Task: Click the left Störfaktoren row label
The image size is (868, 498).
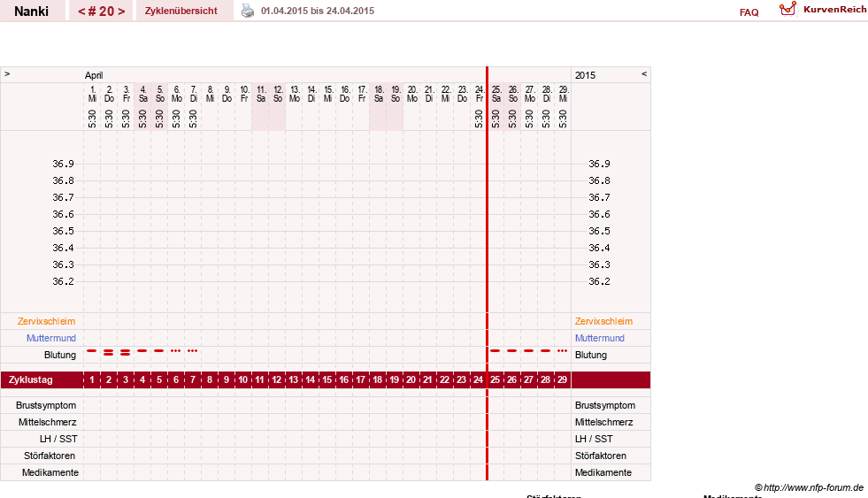Action: (50, 456)
